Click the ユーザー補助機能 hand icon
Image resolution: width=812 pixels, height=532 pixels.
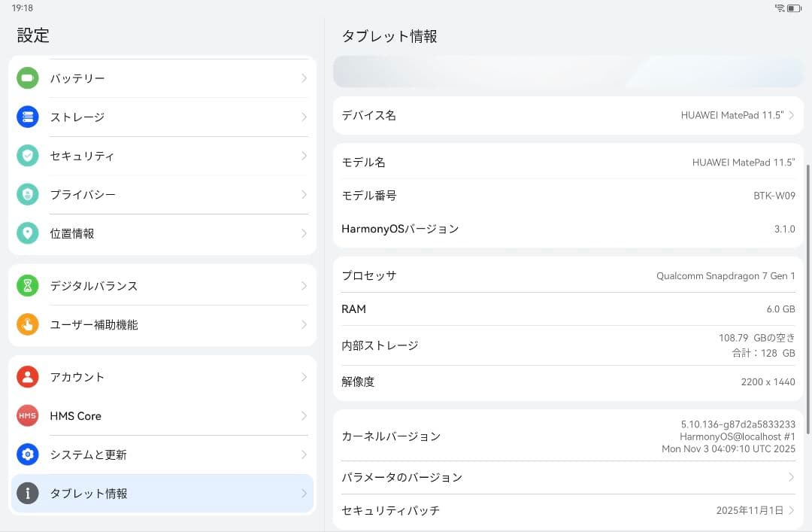tap(27, 325)
